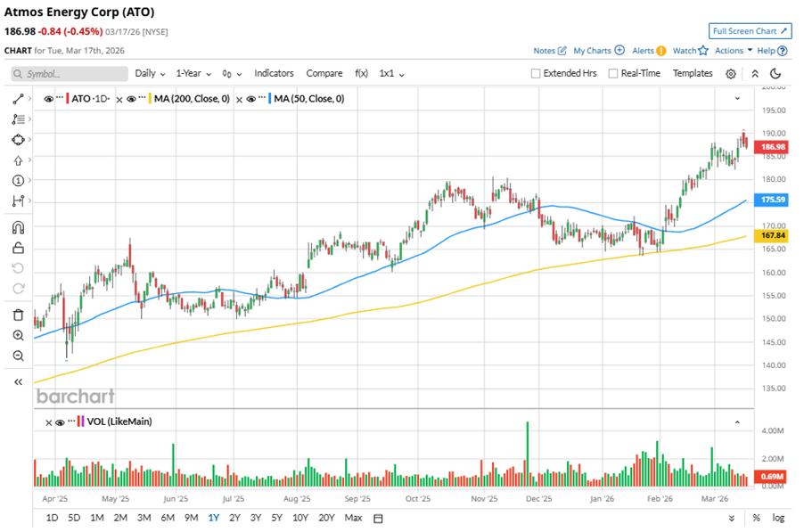804x532 pixels.
Task: Open the Daily frequency dropdown
Action: [x=149, y=74]
